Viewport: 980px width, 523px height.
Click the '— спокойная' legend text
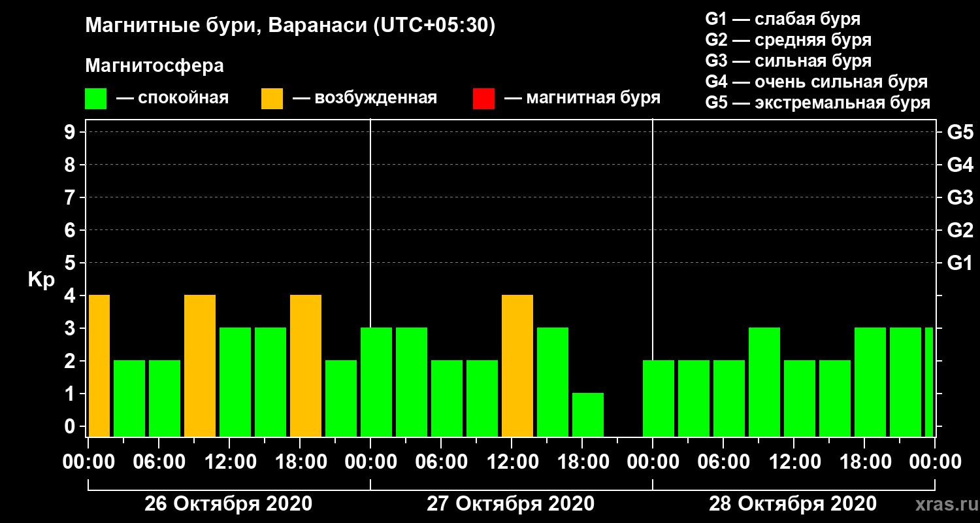pos(172,99)
